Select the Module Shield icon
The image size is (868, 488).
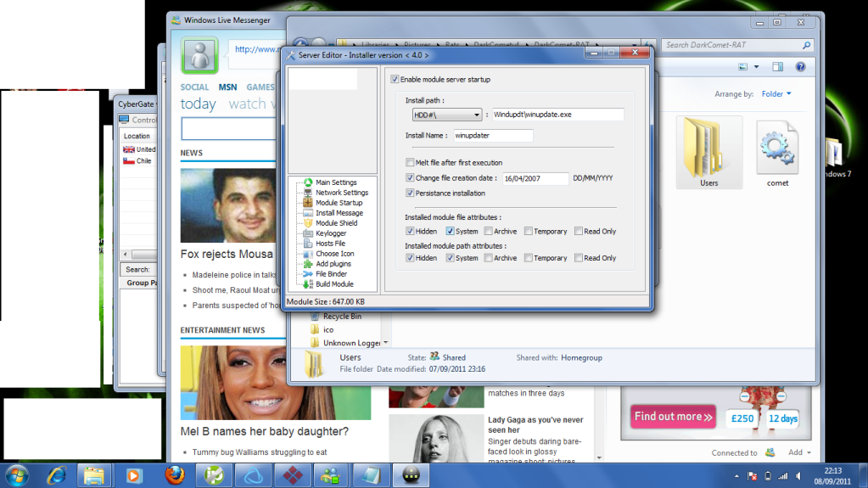308,222
